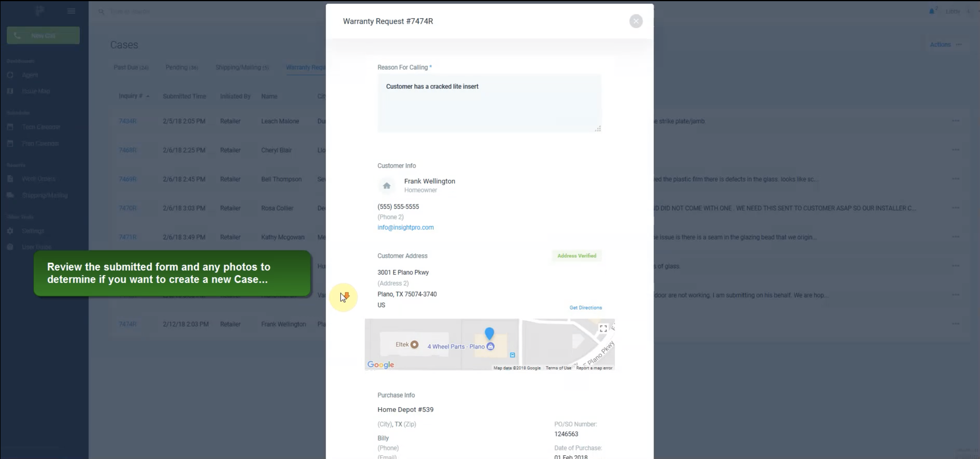
Task: Click the Address 2 placeholder field
Action: click(393, 283)
